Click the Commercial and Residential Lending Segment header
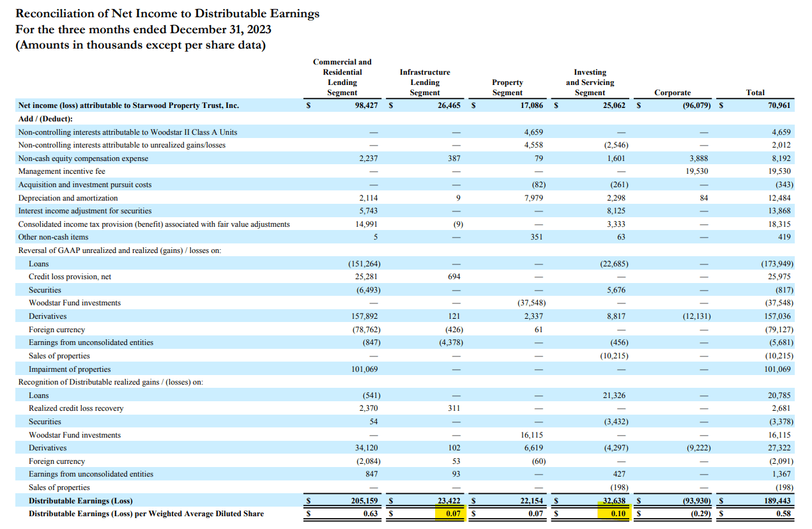The width and height of the screenshot is (812, 529). (342, 78)
